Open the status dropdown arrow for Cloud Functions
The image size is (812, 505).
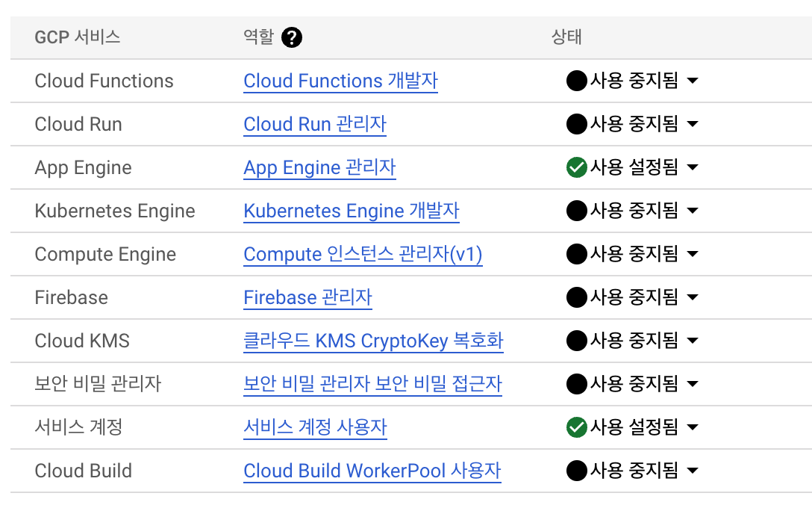[x=693, y=81]
